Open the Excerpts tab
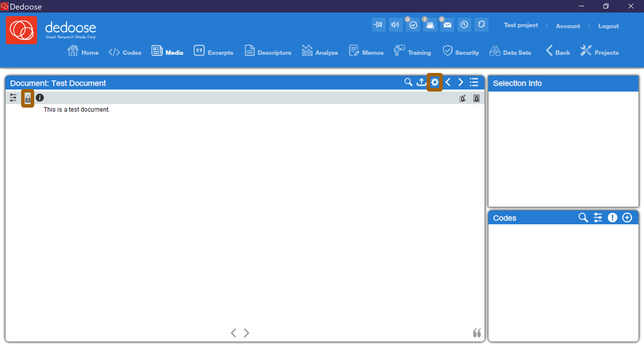644x347 pixels. [x=213, y=51]
